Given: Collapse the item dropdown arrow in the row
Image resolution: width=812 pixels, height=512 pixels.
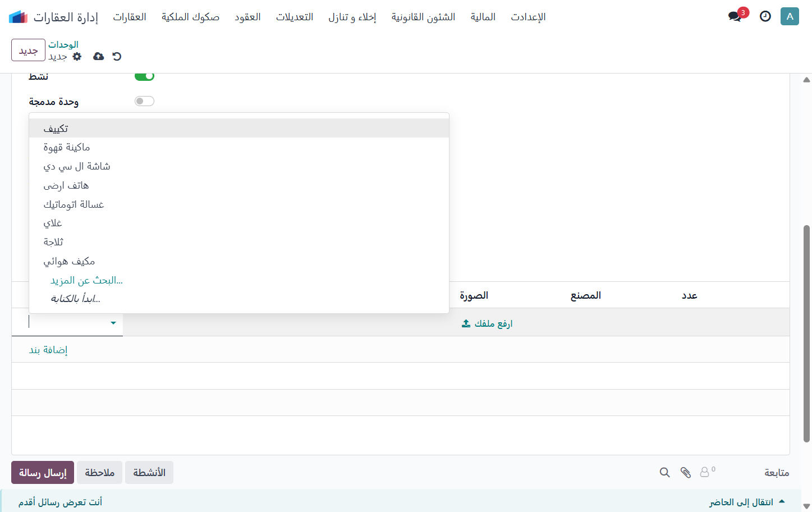Looking at the screenshot, I should point(113,323).
